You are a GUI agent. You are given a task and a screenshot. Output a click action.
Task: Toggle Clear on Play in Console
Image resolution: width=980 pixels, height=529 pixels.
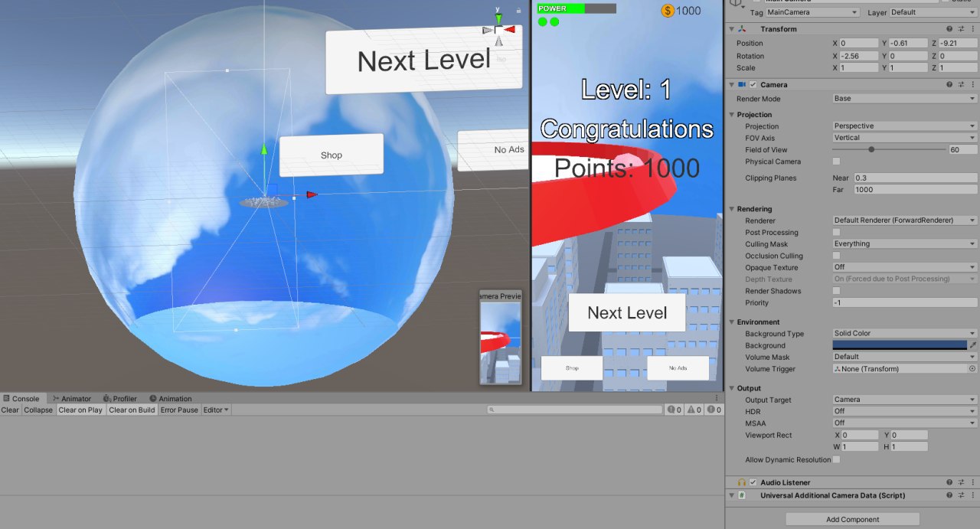[x=80, y=410]
